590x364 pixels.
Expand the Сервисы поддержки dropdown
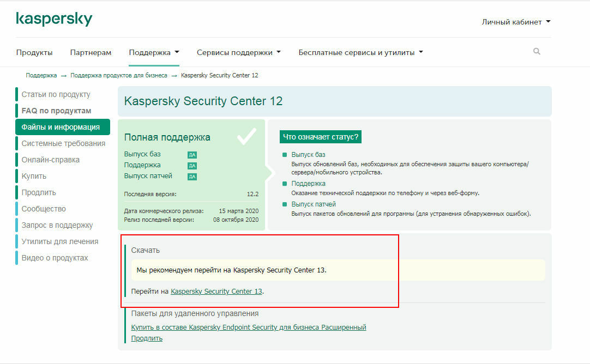[x=238, y=52]
